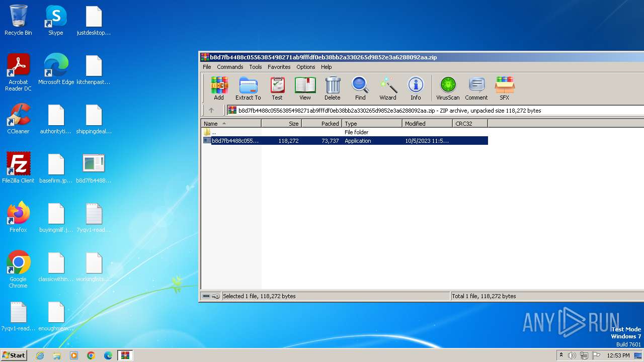Screen dimensions: 644x362
Task: Show hidden tray icons arrow
Action: coord(561,355)
